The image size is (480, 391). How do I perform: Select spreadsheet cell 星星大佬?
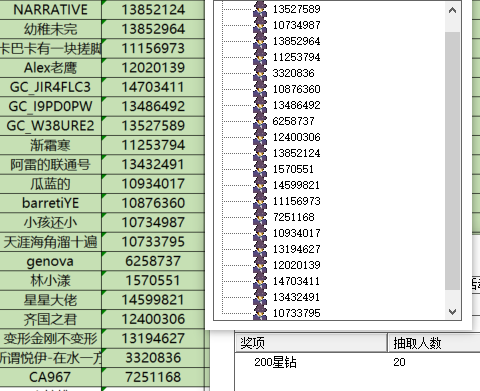(x=51, y=300)
